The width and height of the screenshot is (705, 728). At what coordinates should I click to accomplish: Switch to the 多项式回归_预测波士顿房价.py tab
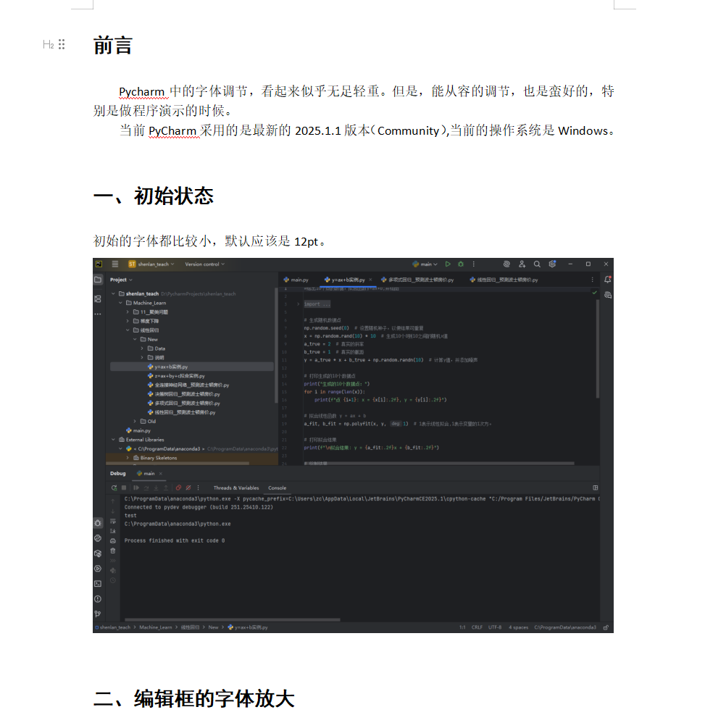(417, 280)
